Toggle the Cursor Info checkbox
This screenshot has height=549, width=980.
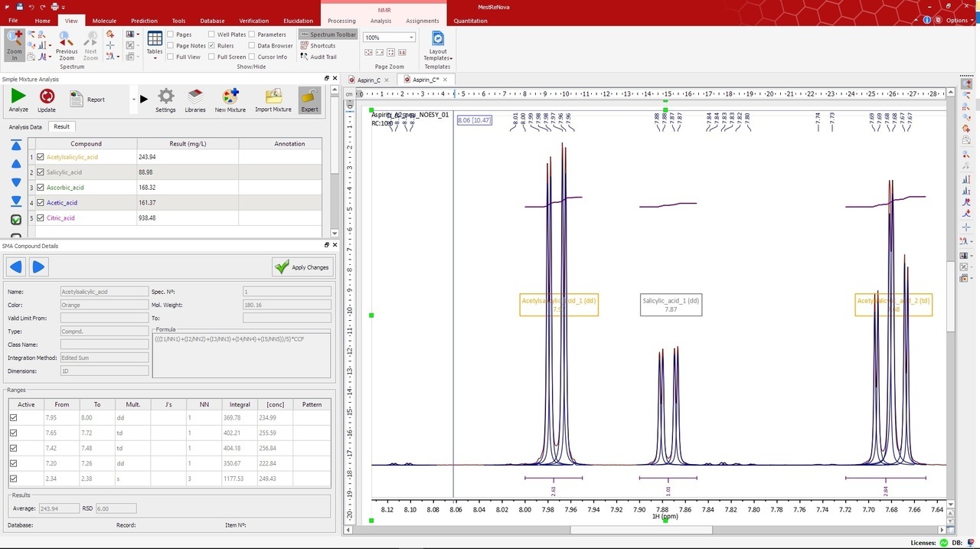pos(252,57)
